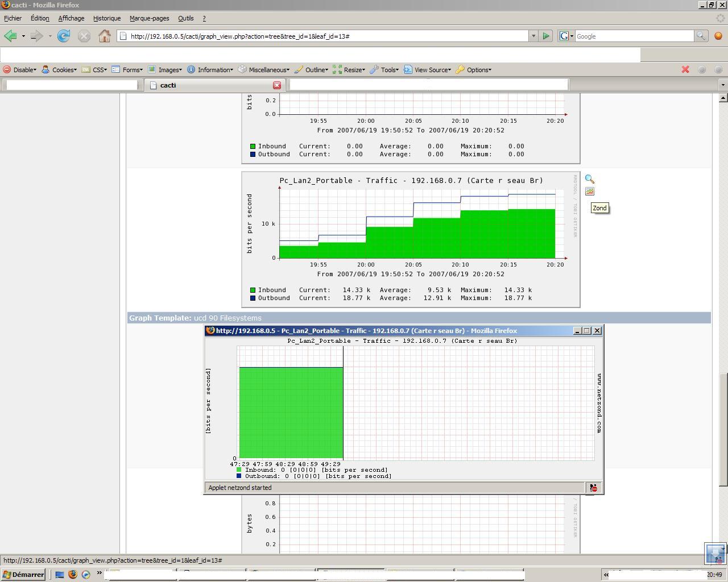Image resolution: width=728 pixels, height=582 pixels.
Task: Open the Cookies dropdown menu
Action: coord(59,70)
